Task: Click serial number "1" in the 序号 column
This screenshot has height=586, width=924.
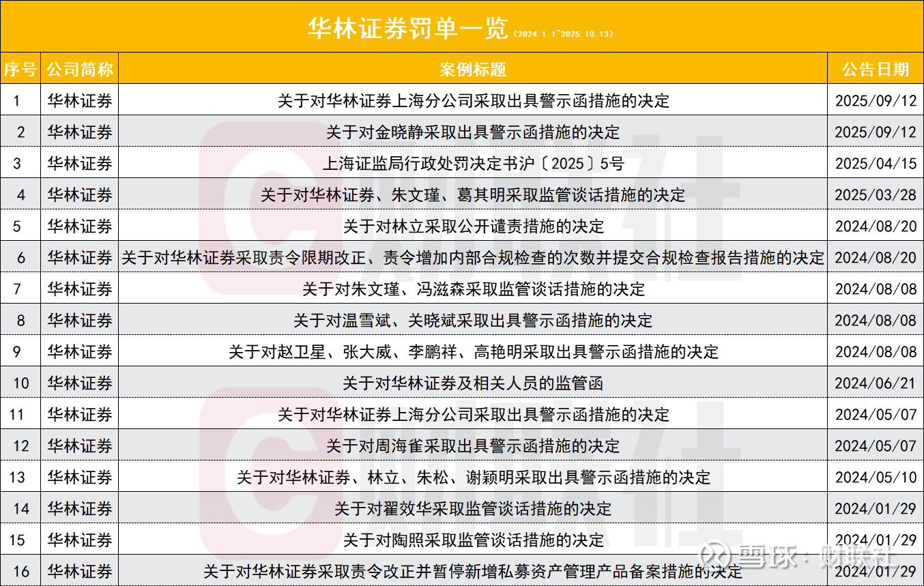Action: tap(17, 101)
